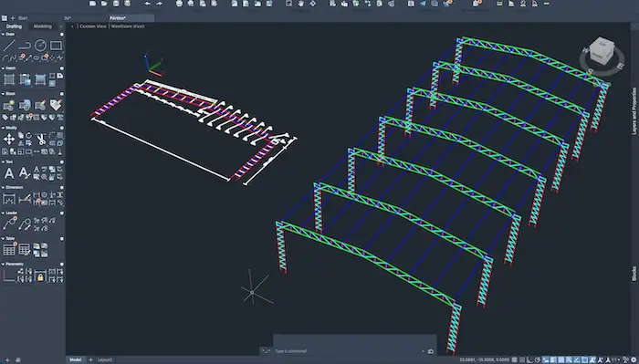Select the Copy tool in Modify panel
The image size is (639, 364).
[21, 136]
